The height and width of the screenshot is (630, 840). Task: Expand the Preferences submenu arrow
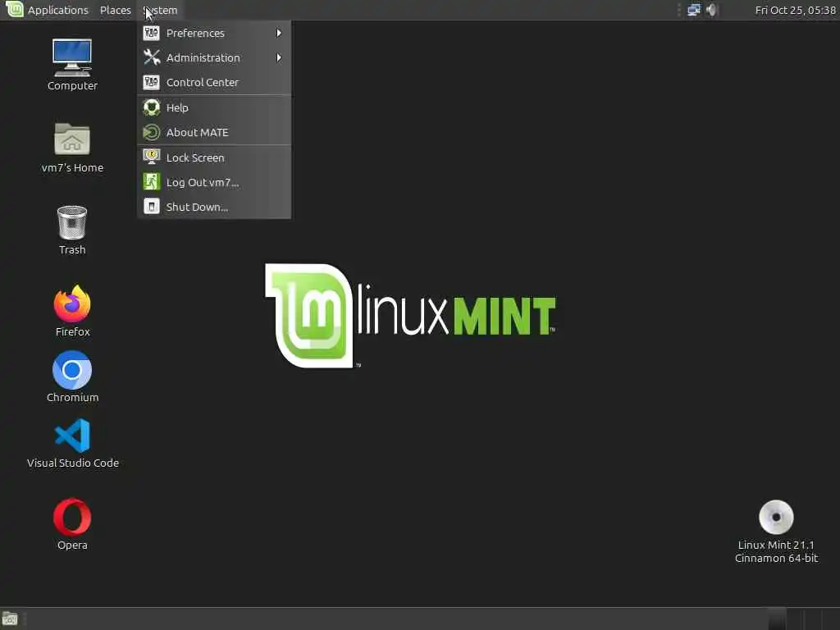pyautogui.click(x=279, y=33)
